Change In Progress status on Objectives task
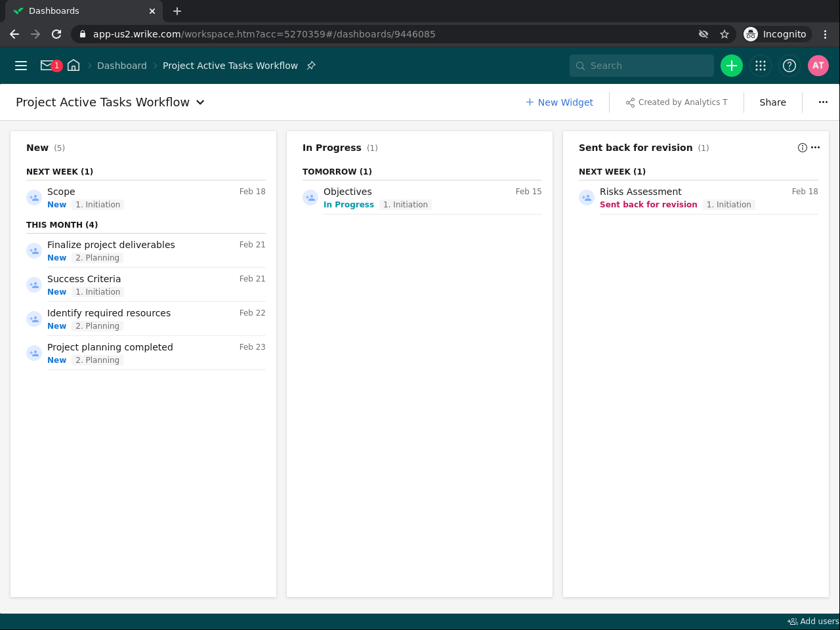Viewport: 840px width, 630px height. click(x=348, y=205)
